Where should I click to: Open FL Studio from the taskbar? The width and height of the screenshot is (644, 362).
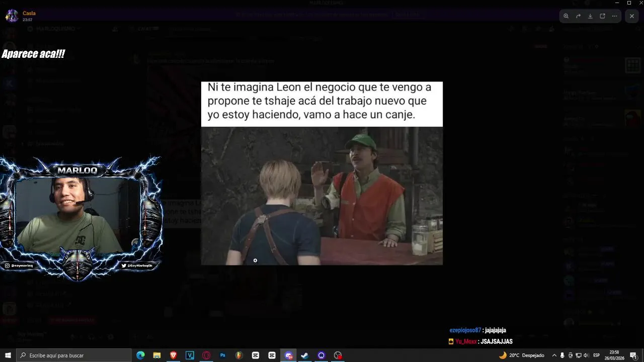click(x=239, y=355)
